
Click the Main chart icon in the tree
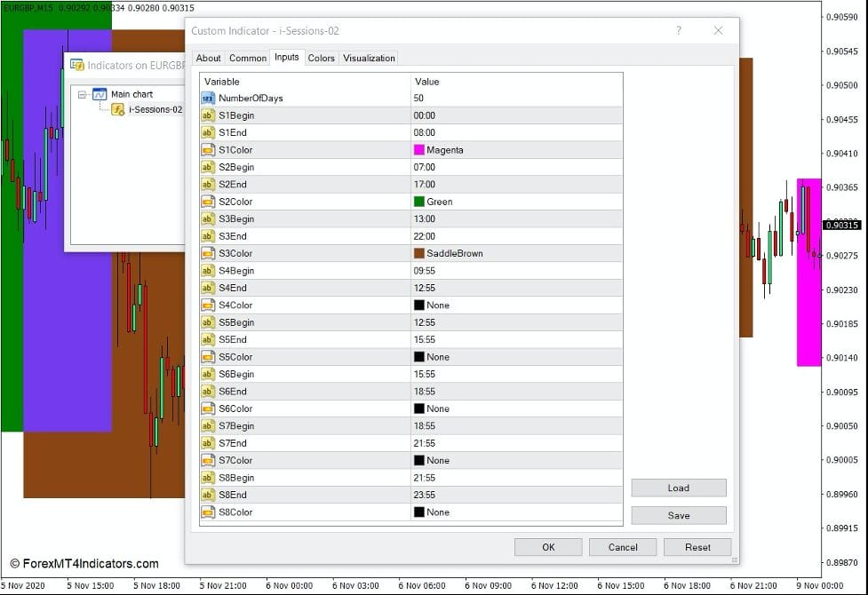[x=98, y=93]
